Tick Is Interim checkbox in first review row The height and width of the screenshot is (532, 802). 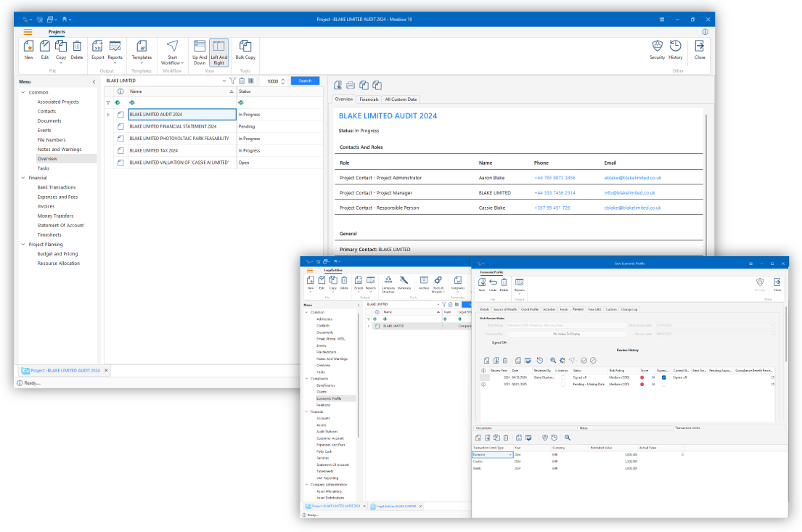click(x=562, y=377)
